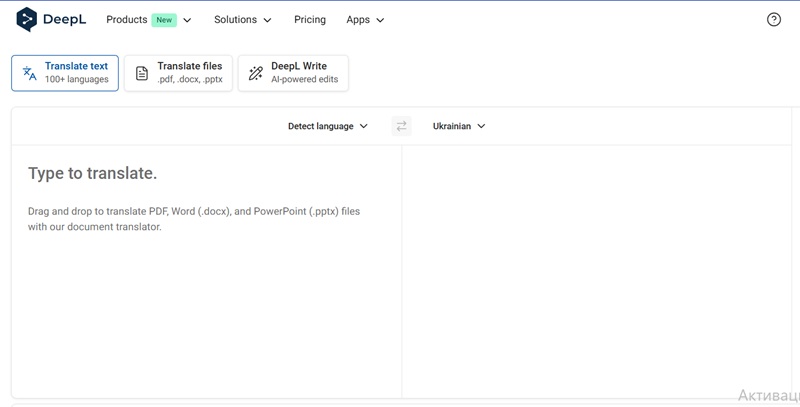Image resolution: width=800 pixels, height=407 pixels.
Task: Click the swap languages arrows icon
Action: pyautogui.click(x=401, y=126)
